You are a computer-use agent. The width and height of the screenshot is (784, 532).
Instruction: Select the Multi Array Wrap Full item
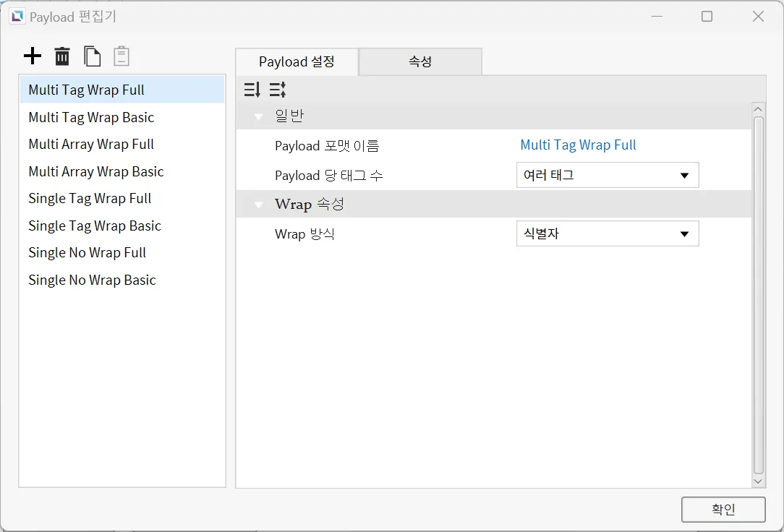tap(91, 145)
